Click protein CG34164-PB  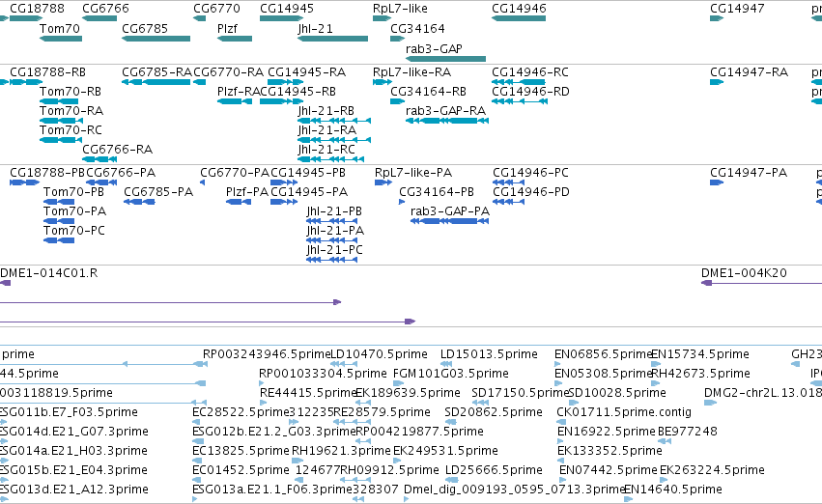tap(402, 202)
